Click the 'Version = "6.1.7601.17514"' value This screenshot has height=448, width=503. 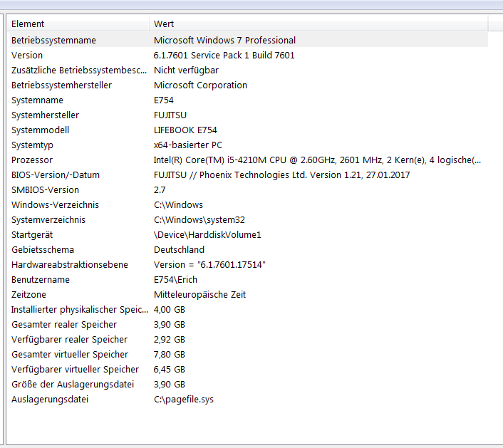[x=209, y=265]
